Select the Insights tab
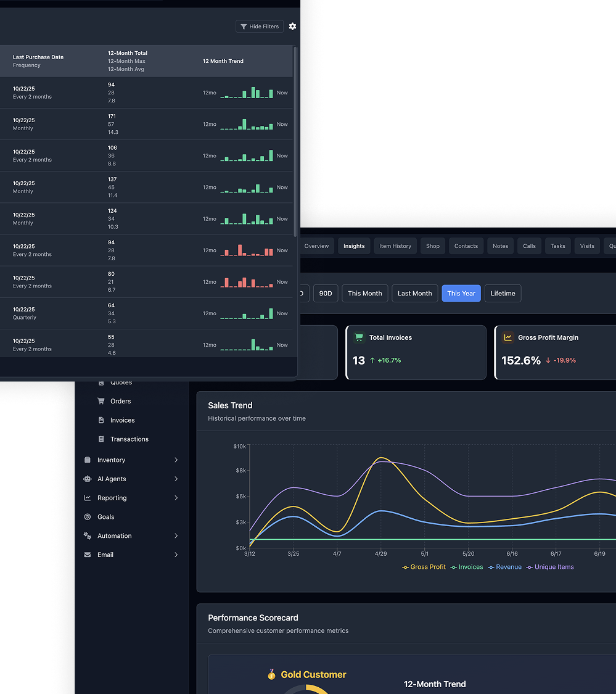 tap(354, 246)
